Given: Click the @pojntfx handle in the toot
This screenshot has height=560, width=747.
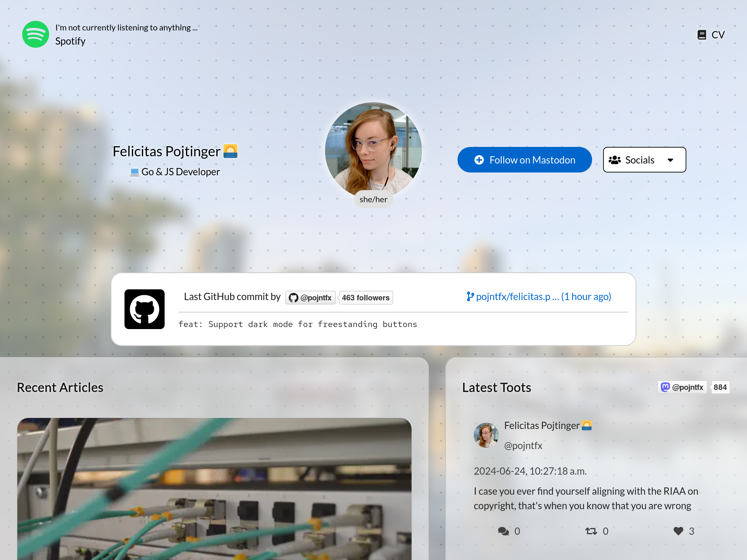Looking at the screenshot, I should pos(523,445).
